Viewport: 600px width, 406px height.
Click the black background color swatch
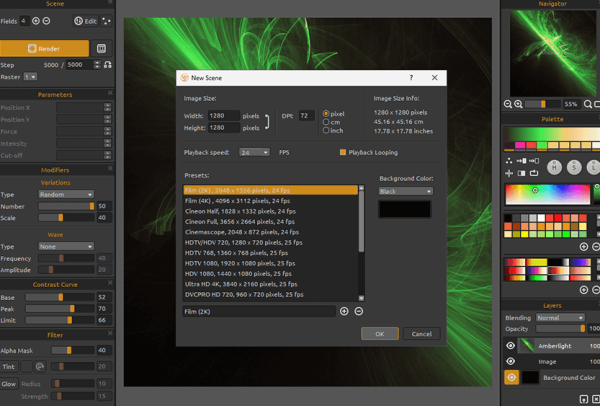[405, 209]
